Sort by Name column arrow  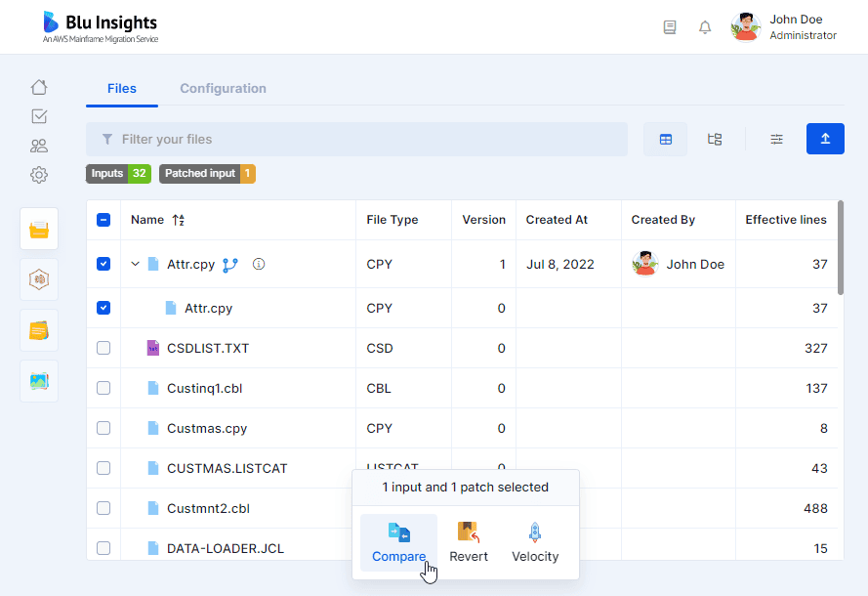[x=179, y=220]
